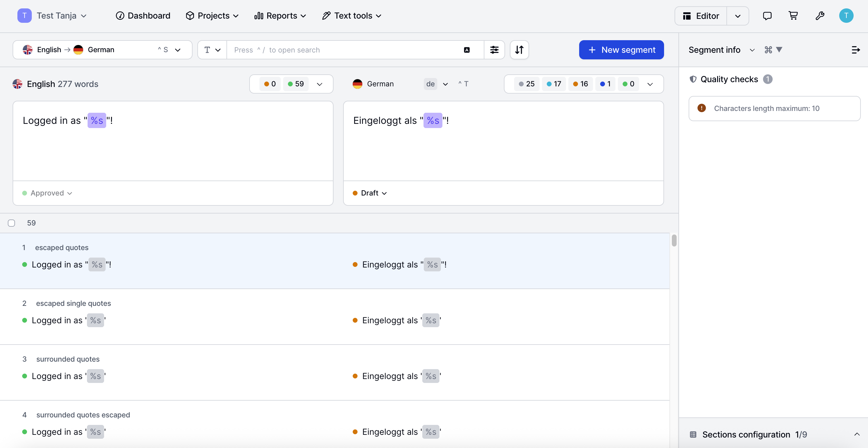The width and height of the screenshot is (868, 448).
Task: Go to the Dashboard
Action: tap(143, 16)
